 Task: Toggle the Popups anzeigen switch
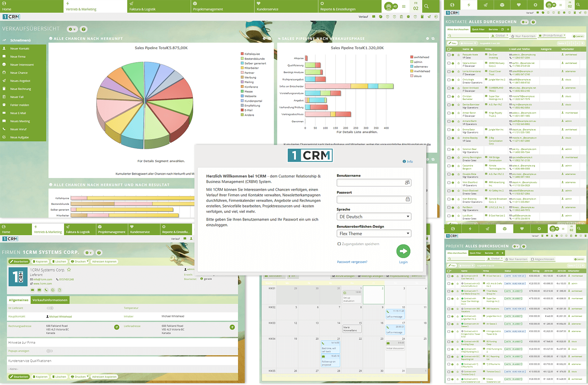pos(50,351)
